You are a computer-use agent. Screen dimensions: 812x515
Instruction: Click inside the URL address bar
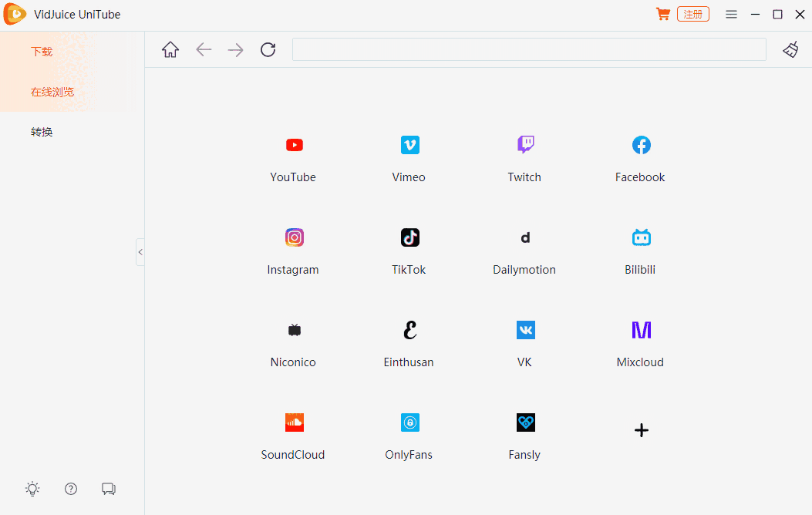click(529, 49)
